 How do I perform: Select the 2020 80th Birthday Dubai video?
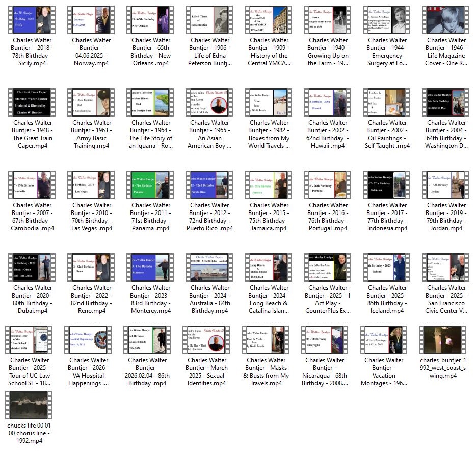click(32, 268)
